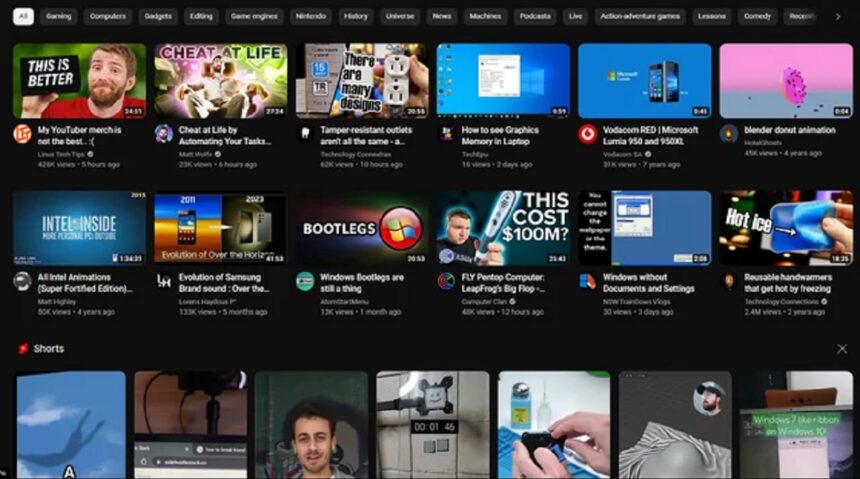Choose the Gadgets filter chip
Screen dimensions: 860x479
click(x=158, y=16)
